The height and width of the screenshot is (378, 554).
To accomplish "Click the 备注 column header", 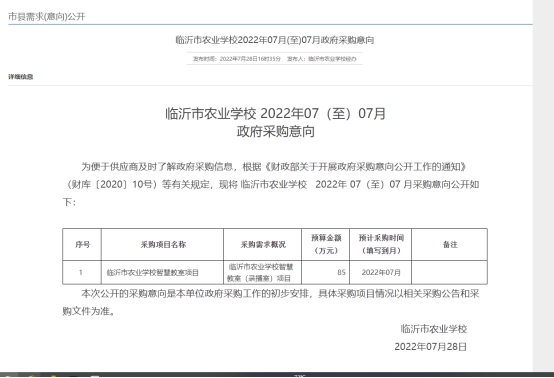I will click(450, 244).
